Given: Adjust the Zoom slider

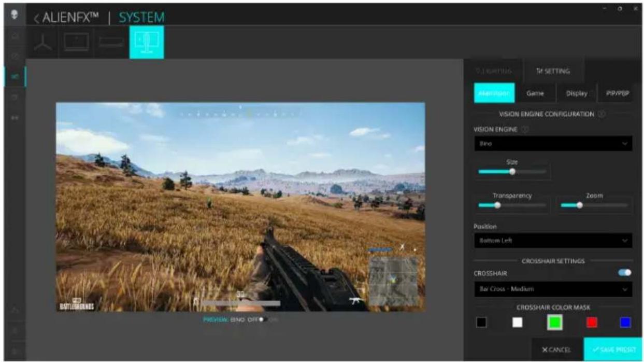Looking at the screenshot, I should pos(594,205).
